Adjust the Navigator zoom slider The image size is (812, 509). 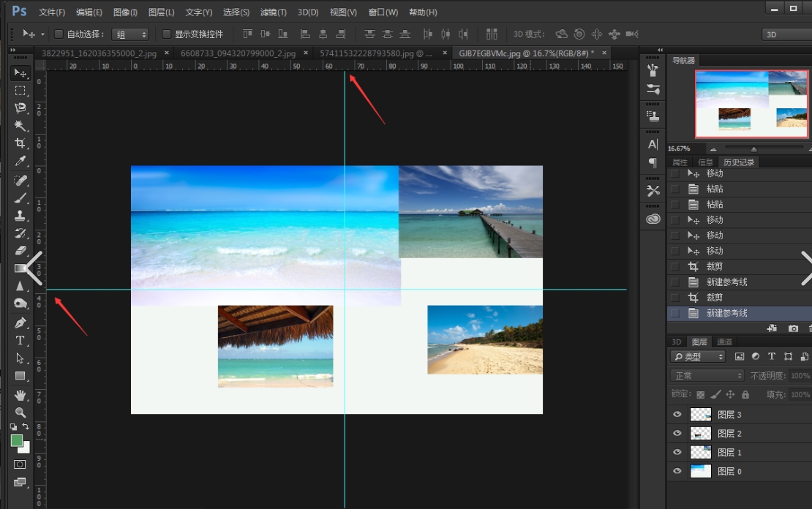point(754,149)
